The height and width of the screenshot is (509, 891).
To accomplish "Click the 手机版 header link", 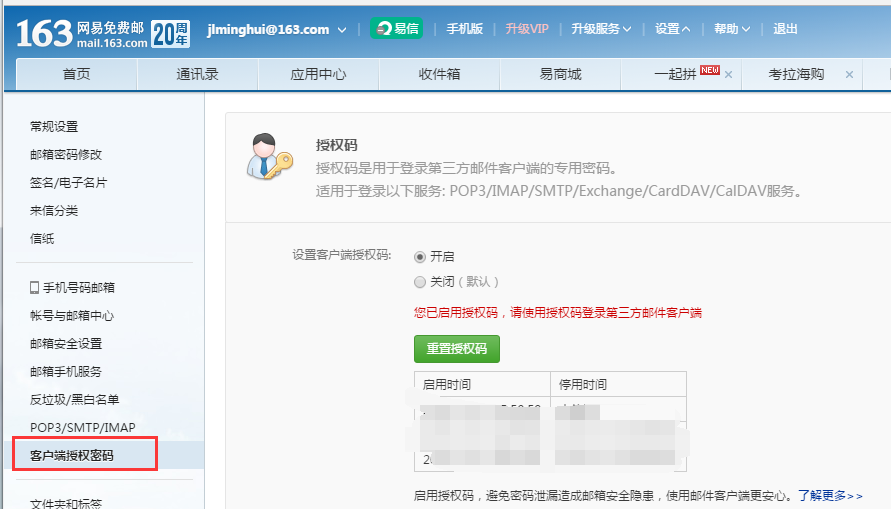I will click(x=464, y=29).
